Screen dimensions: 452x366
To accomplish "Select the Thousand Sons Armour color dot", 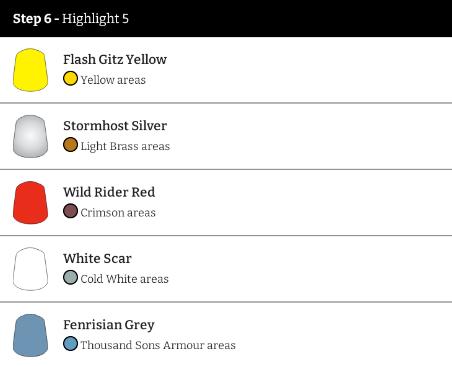I will tap(70, 344).
